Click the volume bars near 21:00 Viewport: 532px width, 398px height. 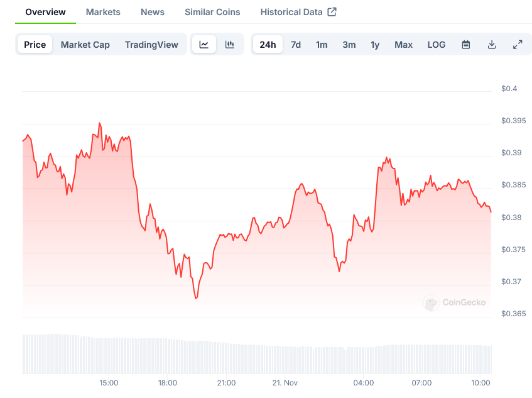[226, 357]
